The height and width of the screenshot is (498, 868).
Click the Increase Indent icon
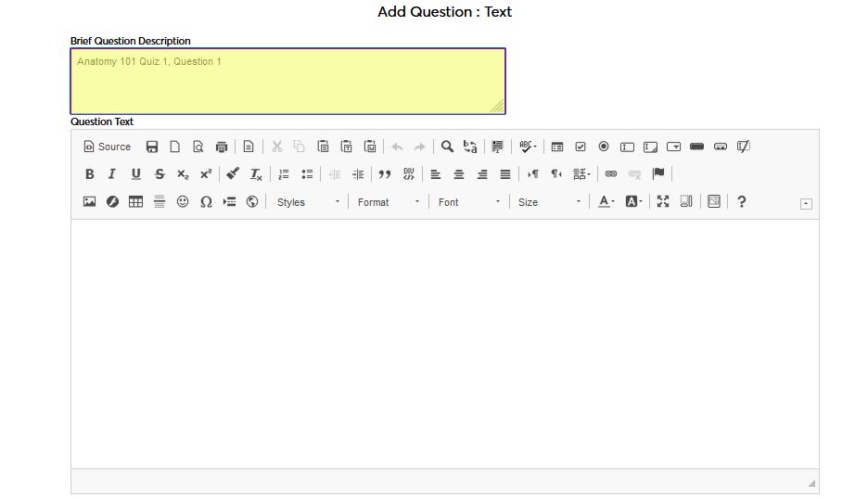click(x=358, y=174)
